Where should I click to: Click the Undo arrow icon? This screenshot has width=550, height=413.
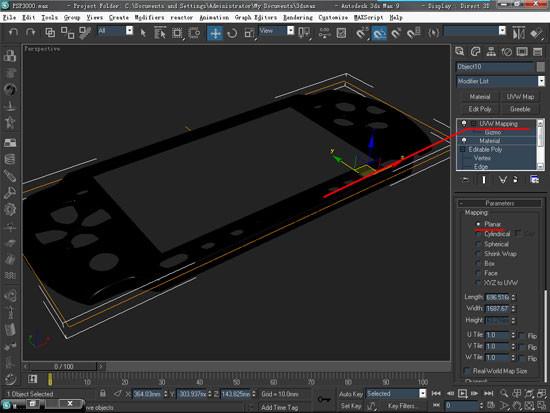pos(13,33)
